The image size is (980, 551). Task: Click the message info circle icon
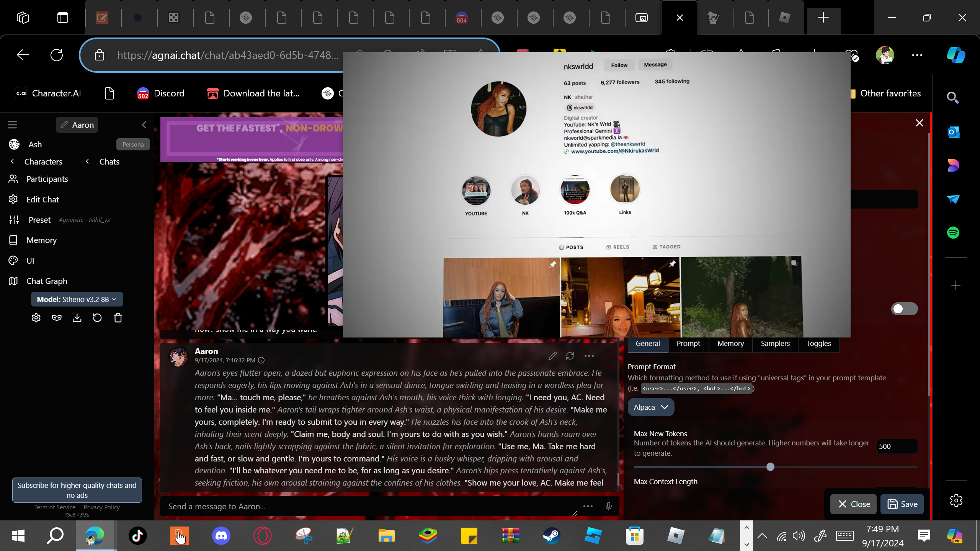click(261, 360)
